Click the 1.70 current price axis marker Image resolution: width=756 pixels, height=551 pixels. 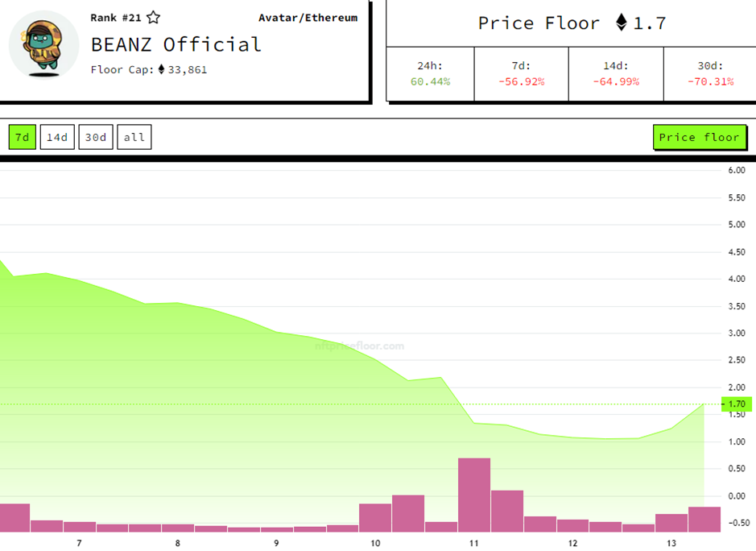(736, 404)
